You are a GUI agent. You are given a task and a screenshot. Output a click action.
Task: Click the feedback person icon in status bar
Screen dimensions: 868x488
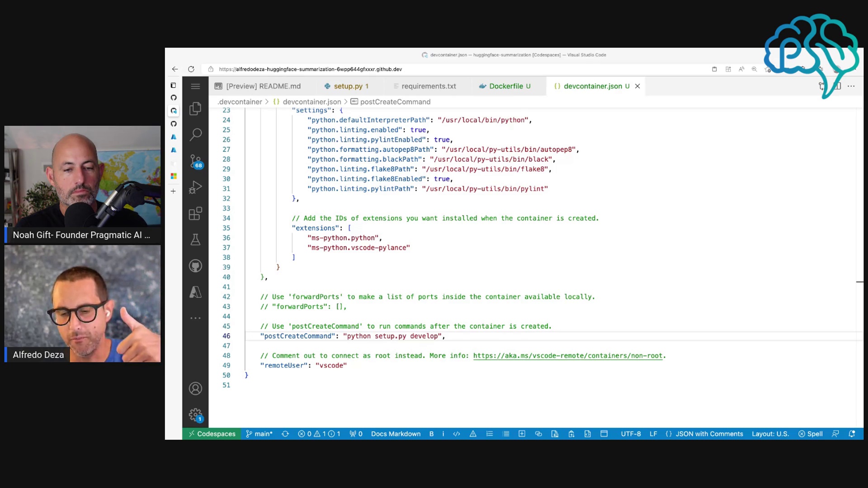[x=835, y=434]
